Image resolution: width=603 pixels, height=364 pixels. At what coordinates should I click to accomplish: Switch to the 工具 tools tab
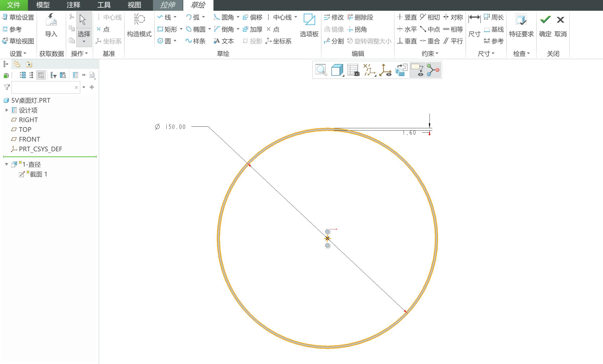coord(104,5)
